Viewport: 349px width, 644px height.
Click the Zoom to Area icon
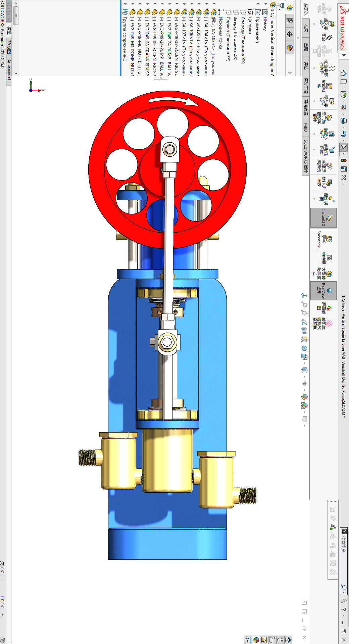[x=304, y=313]
